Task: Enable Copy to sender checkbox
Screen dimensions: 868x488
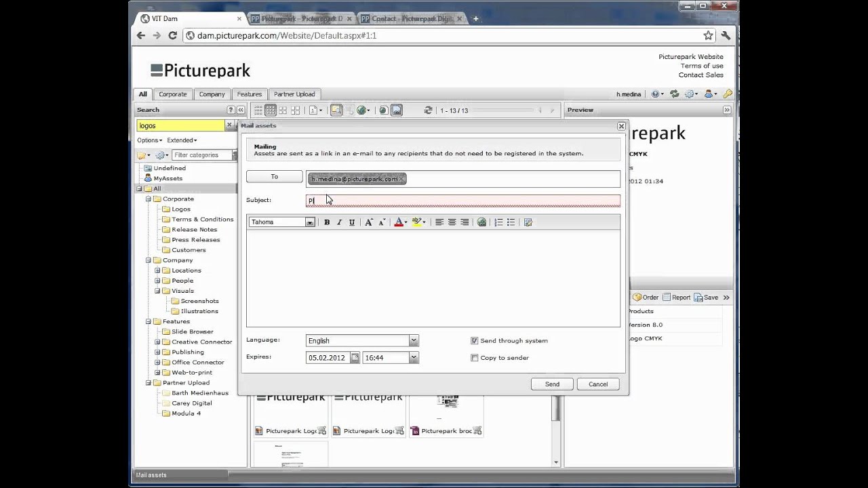Action: 475,358
